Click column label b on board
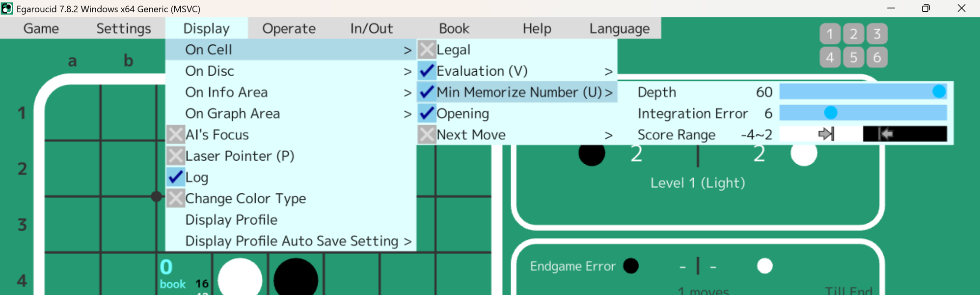 (x=128, y=60)
